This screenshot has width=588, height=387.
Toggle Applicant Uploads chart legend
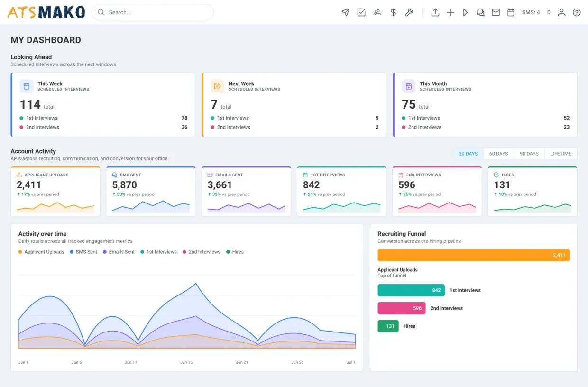coord(41,252)
